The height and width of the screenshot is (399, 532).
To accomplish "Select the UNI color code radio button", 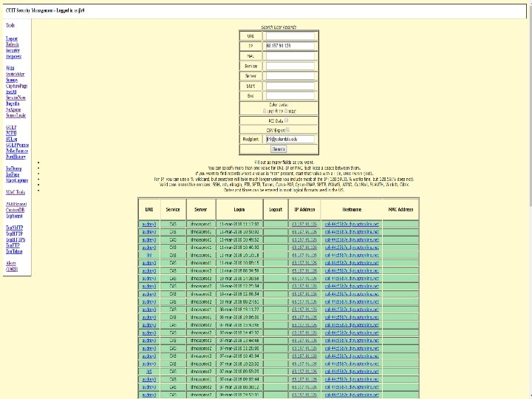I will coord(265,111).
